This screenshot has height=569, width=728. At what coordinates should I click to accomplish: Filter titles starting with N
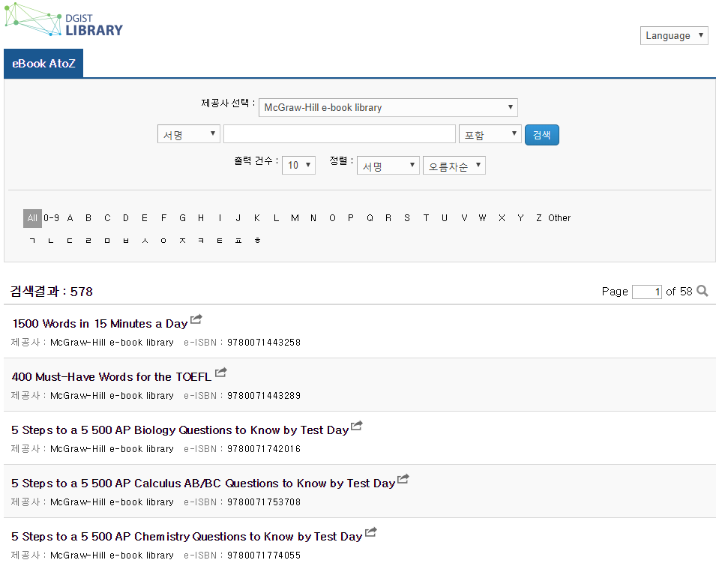tap(313, 218)
